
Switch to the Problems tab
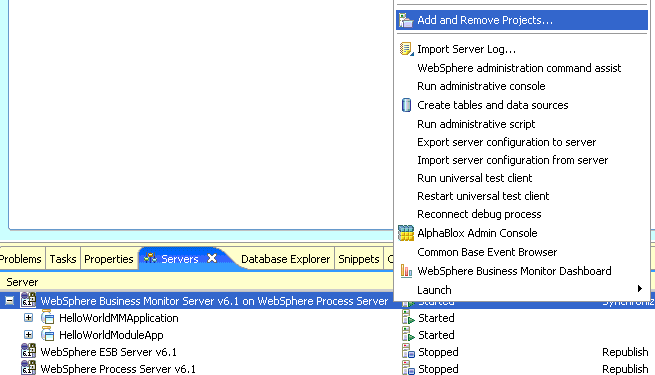click(21, 259)
